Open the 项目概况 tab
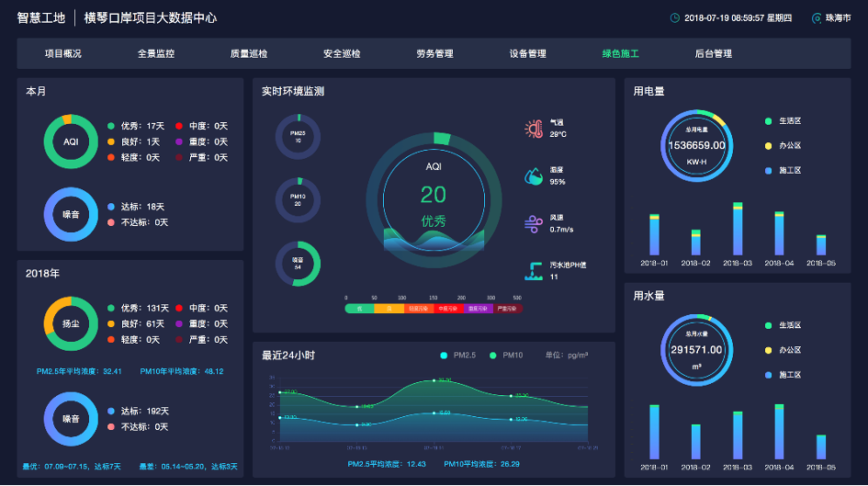 pyautogui.click(x=63, y=53)
